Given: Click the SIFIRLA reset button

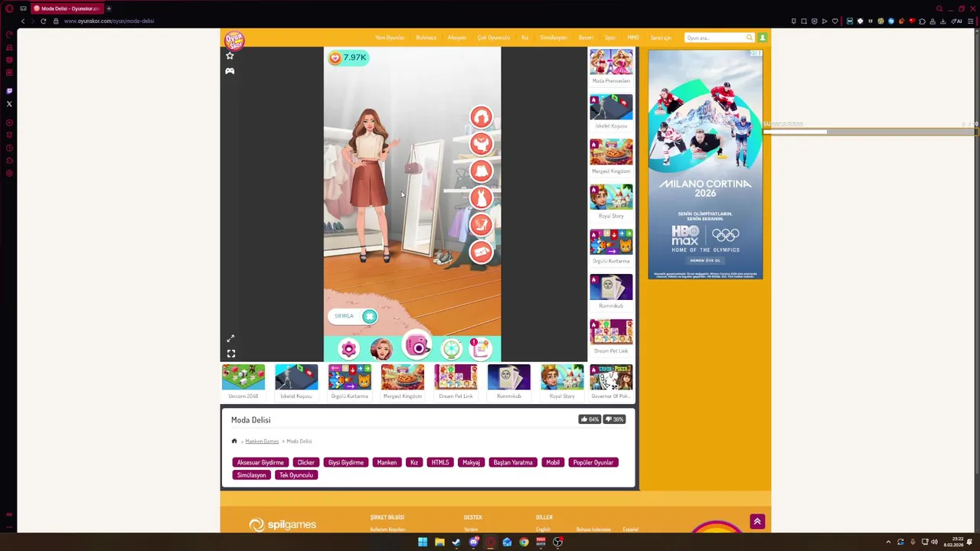Looking at the screenshot, I should [x=353, y=316].
